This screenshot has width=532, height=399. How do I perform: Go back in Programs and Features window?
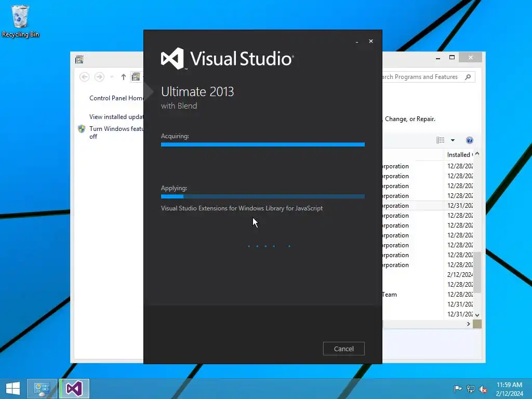point(85,77)
